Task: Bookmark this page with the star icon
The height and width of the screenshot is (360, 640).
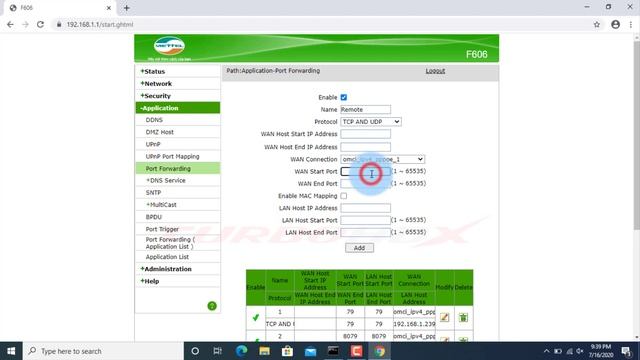Action: click(597, 24)
